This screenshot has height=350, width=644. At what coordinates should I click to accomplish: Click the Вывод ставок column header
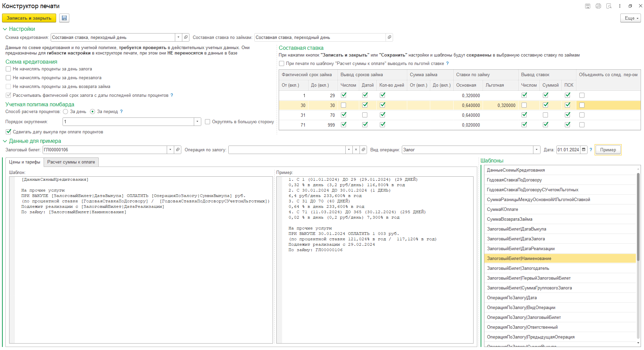click(547, 75)
